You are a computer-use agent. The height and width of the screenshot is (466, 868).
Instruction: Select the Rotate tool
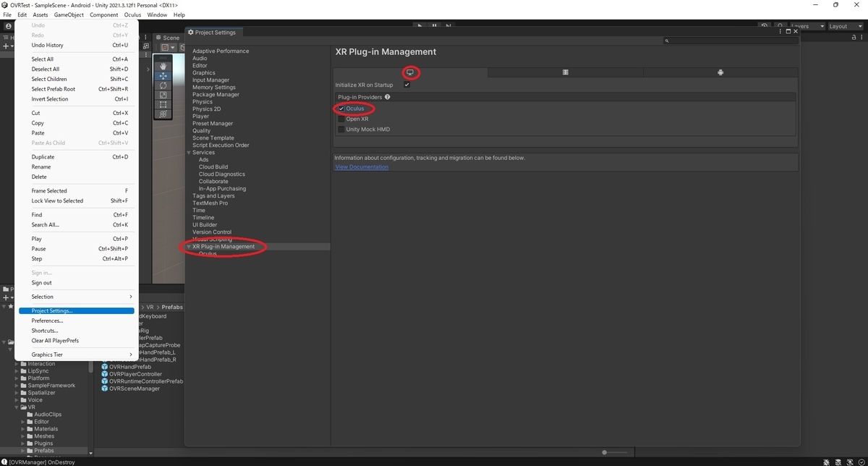[163, 85]
